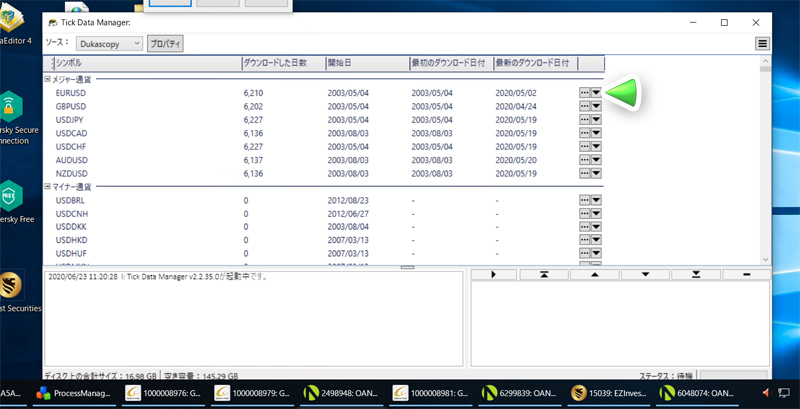This screenshot has width=800, height=409.
Task: Move queue item to bottom
Action: (696, 274)
